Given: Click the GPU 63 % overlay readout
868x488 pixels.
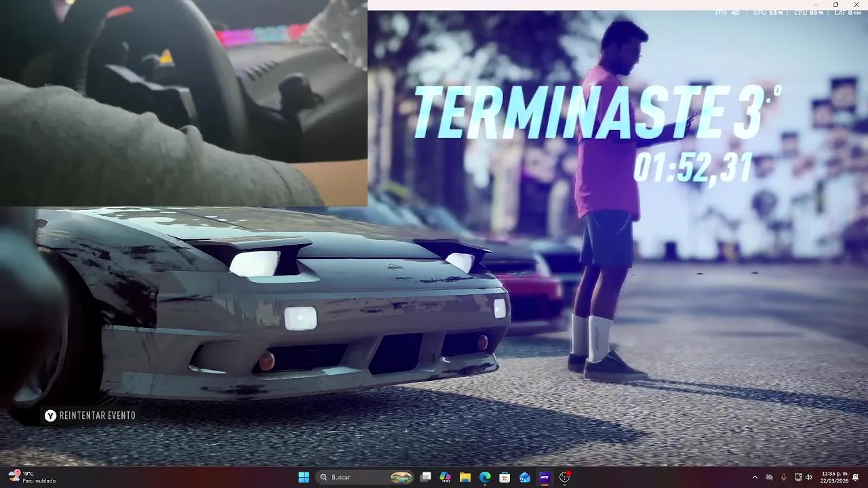Looking at the screenshot, I should coord(768,13).
